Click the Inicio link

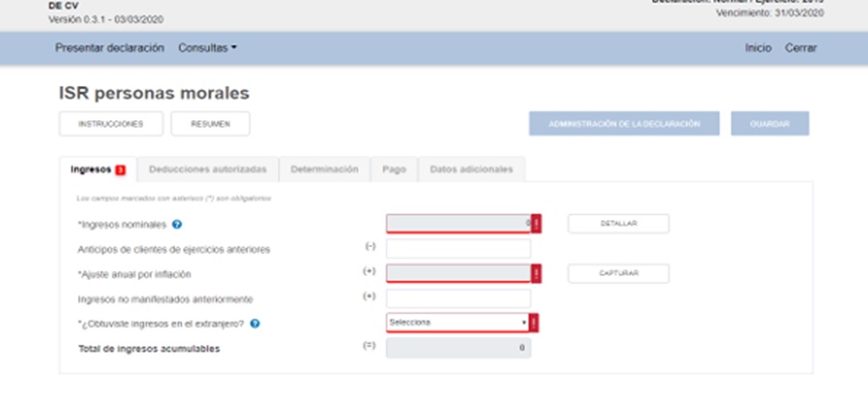pyautogui.click(x=758, y=47)
